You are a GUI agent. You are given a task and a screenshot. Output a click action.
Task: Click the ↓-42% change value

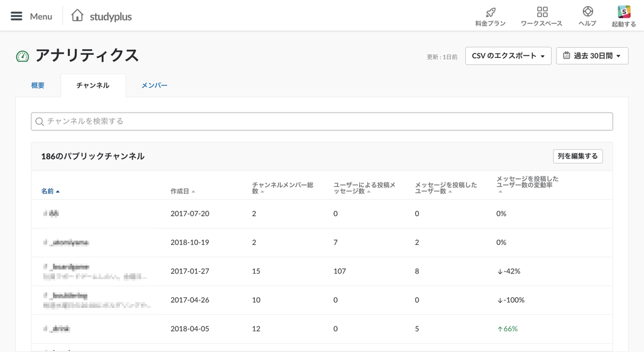pos(508,271)
